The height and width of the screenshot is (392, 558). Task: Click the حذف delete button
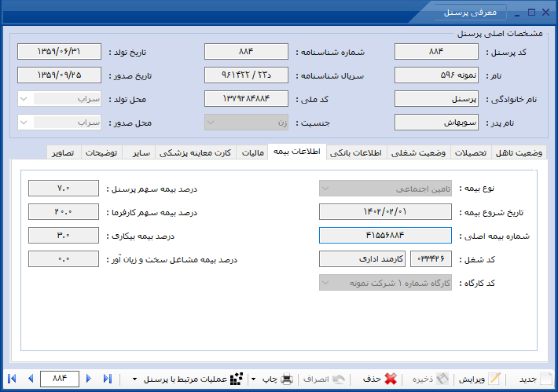coord(380,379)
